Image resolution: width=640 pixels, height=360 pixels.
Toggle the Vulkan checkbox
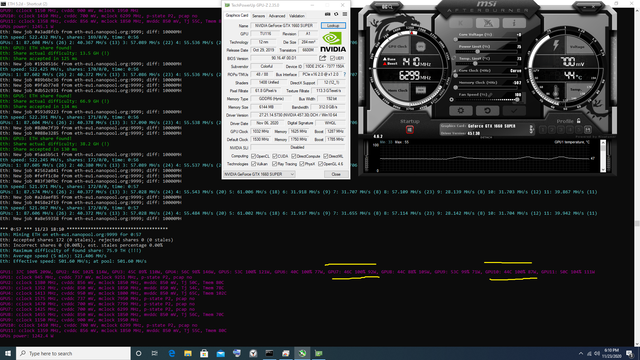pyautogui.click(x=253, y=164)
